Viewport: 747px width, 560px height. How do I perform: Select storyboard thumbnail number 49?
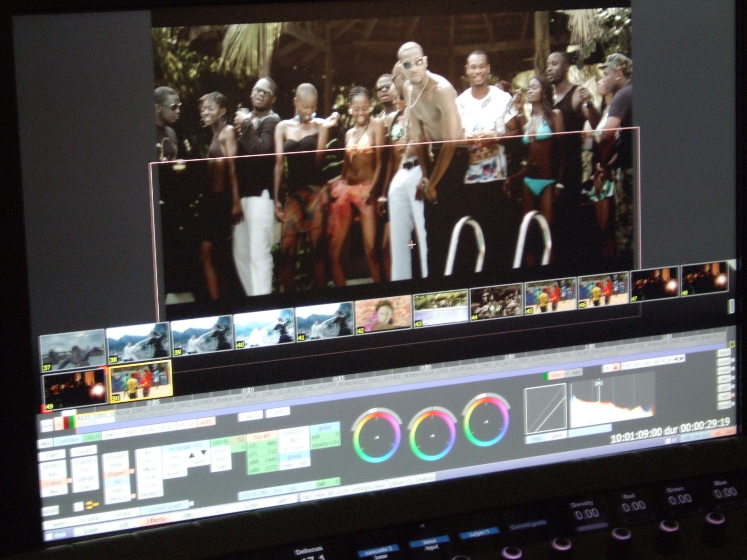click(75, 390)
